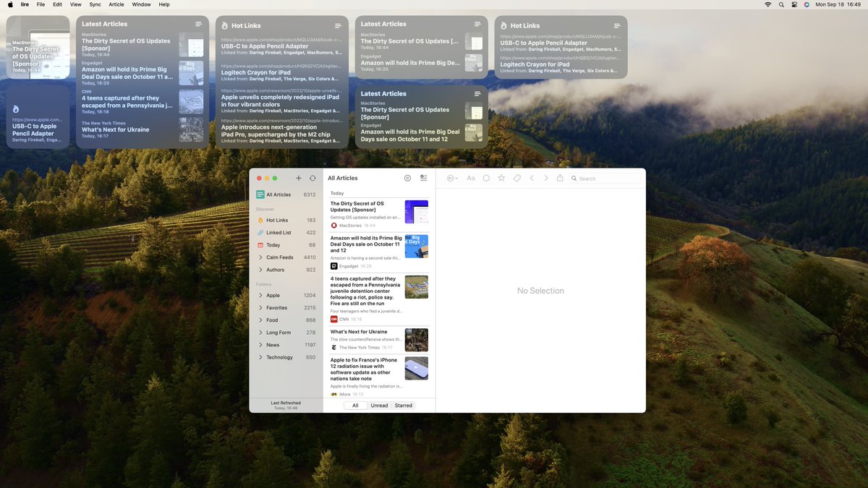Image resolution: width=868 pixels, height=488 pixels.
Task: Click the thumbnail for What's Next for Ukraine
Action: tap(417, 340)
